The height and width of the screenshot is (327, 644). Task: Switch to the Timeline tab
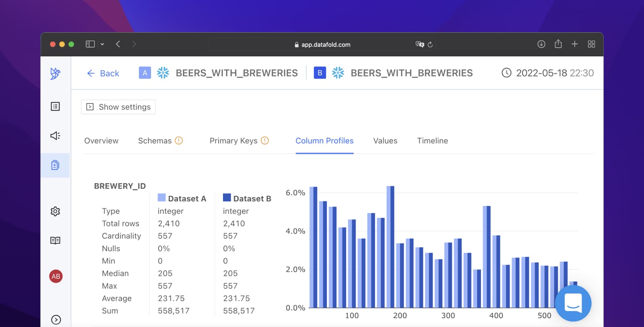point(433,141)
